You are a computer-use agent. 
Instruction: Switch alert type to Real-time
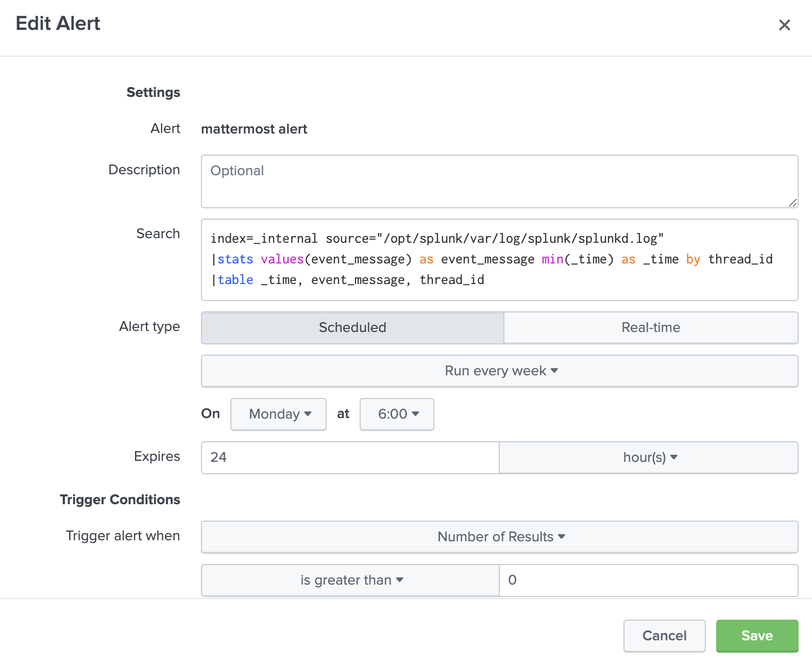651,327
